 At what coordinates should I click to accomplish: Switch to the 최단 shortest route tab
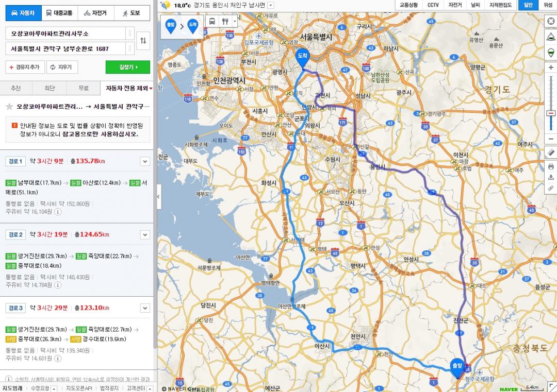pyautogui.click(x=50, y=88)
